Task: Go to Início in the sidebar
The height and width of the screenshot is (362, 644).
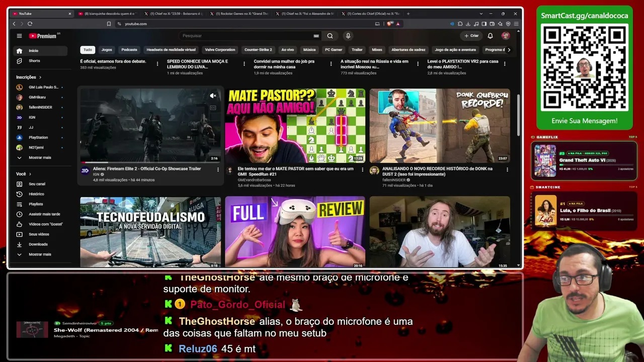Action: pos(41,51)
